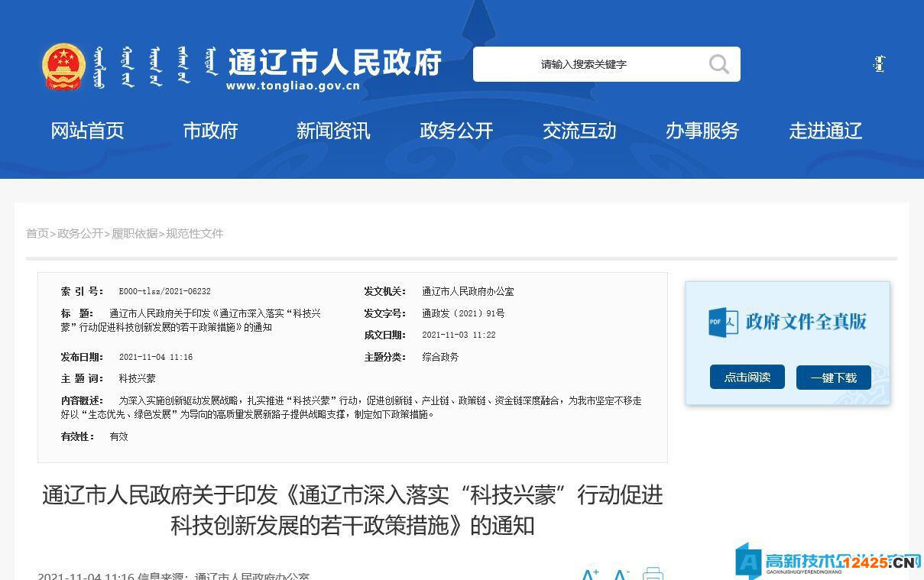
Task: Click the national emblem logo
Action: [65, 65]
